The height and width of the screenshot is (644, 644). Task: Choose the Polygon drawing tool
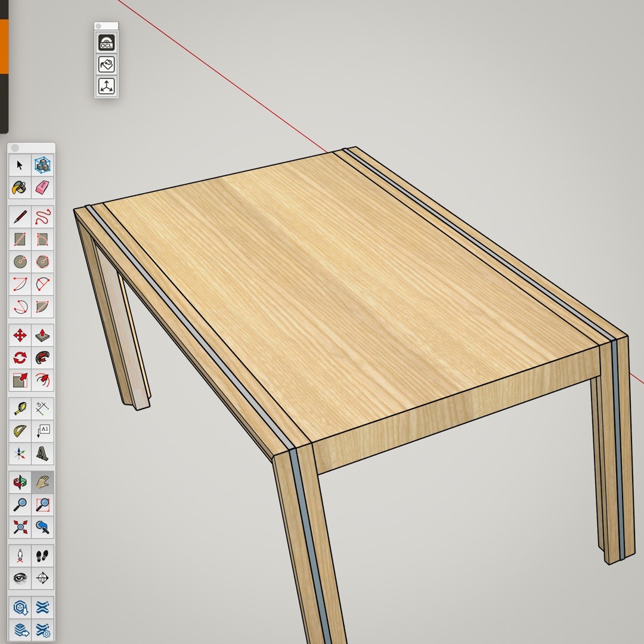42,262
